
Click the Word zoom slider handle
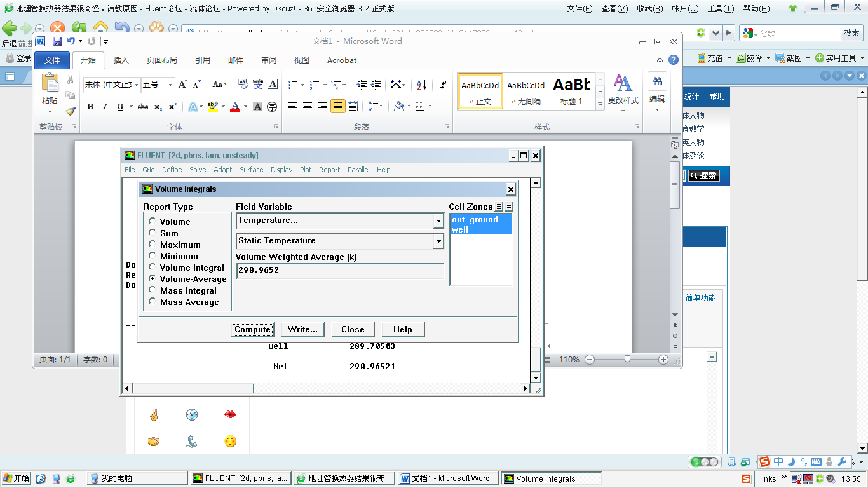[628, 359]
